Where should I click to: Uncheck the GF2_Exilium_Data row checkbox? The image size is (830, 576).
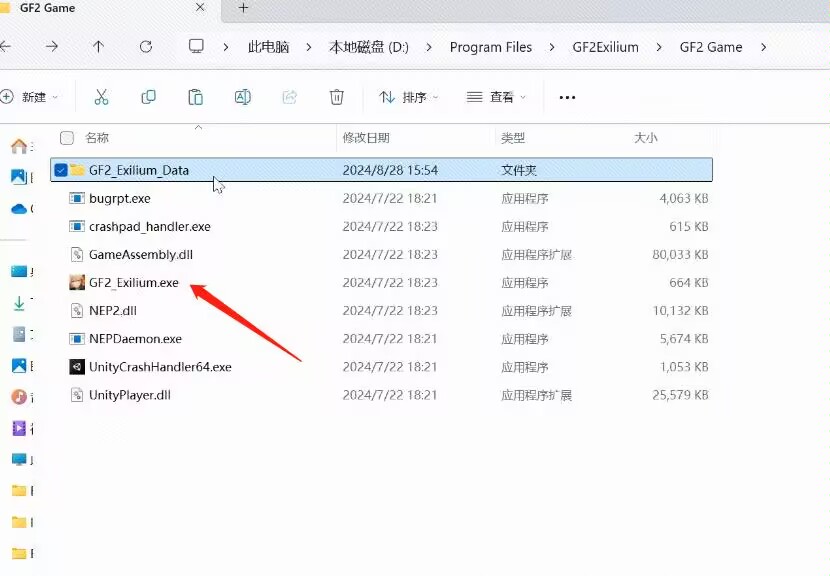tap(61, 170)
